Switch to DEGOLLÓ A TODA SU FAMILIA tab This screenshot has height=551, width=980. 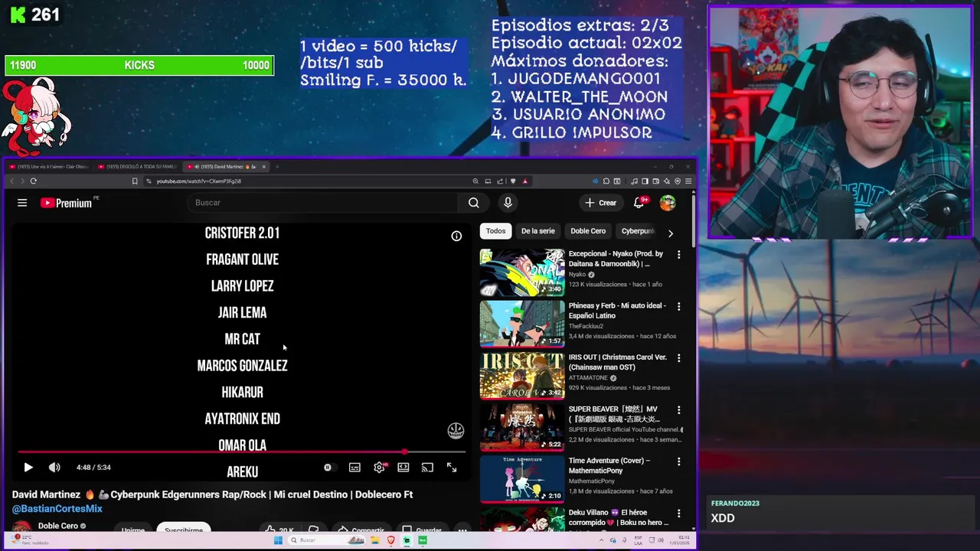pyautogui.click(x=138, y=167)
